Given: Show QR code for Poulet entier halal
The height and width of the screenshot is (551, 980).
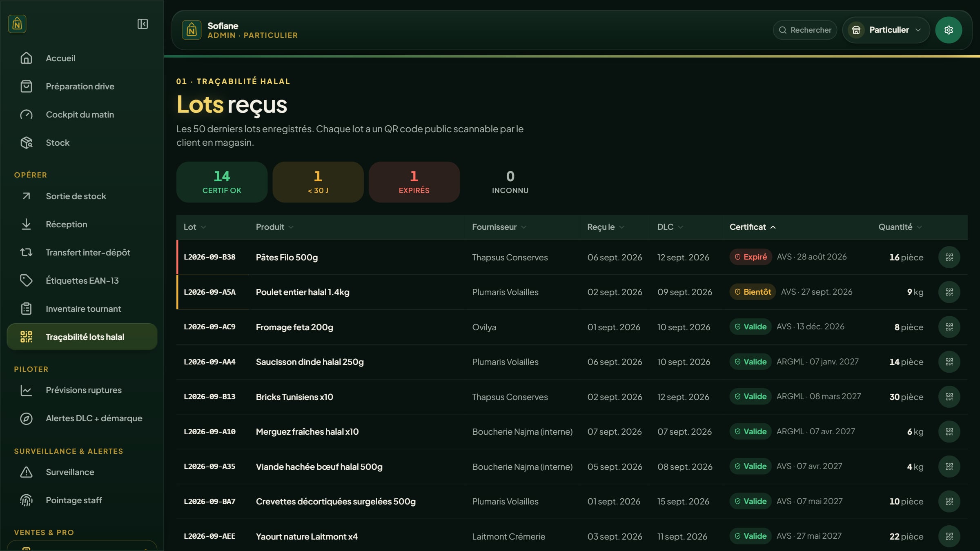Looking at the screenshot, I should coord(949,292).
